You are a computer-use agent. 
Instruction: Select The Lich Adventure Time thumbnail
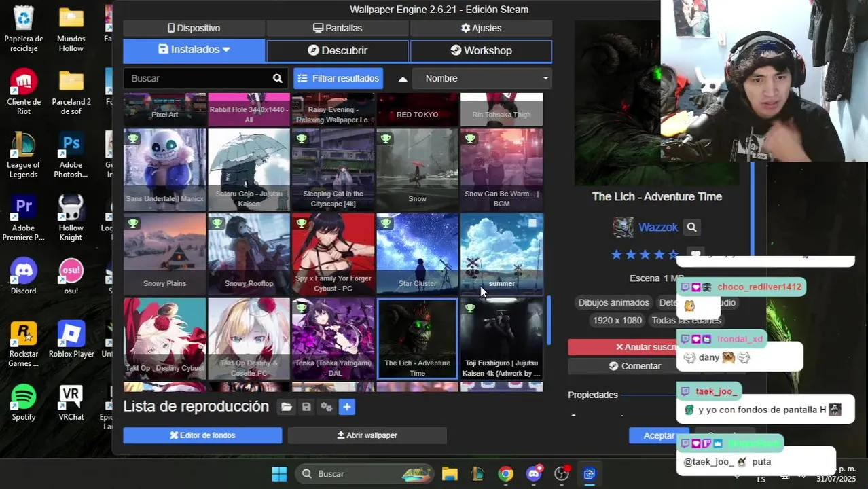(x=417, y=338)
